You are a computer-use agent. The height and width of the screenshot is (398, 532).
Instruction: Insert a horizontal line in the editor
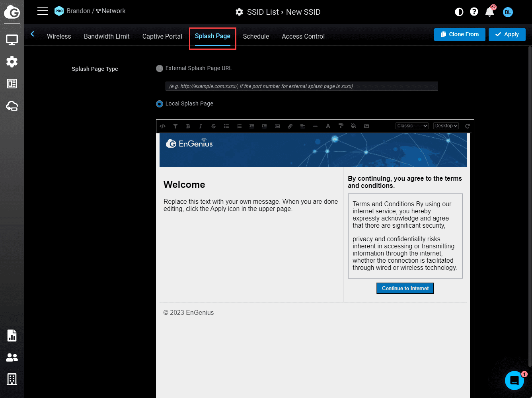pyautogui.click(x=316, y=126)
